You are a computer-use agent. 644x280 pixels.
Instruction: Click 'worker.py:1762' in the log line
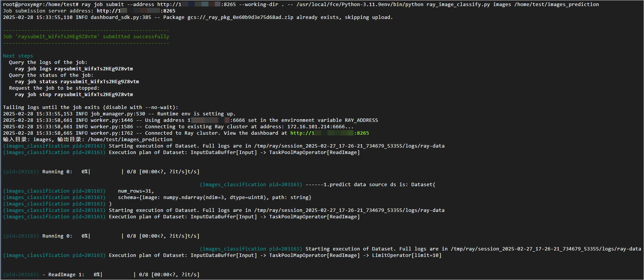coord(112,133)
